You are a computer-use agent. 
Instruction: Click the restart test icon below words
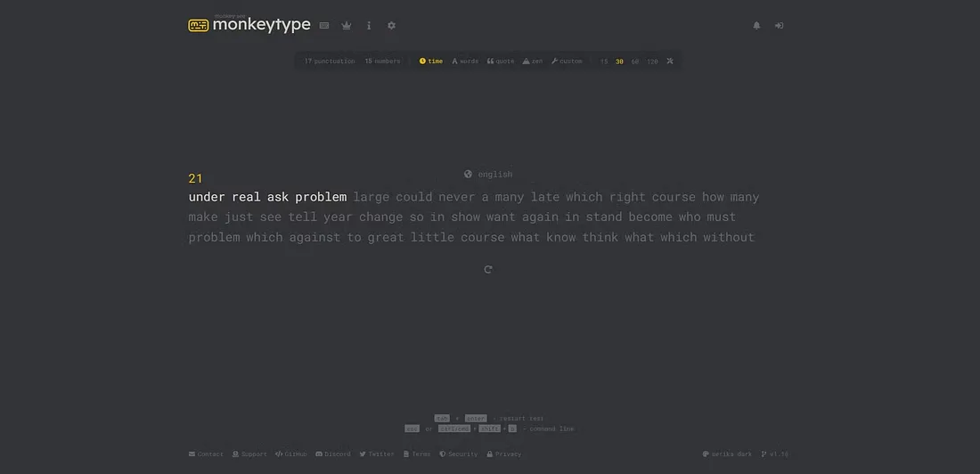click(488, 269)
